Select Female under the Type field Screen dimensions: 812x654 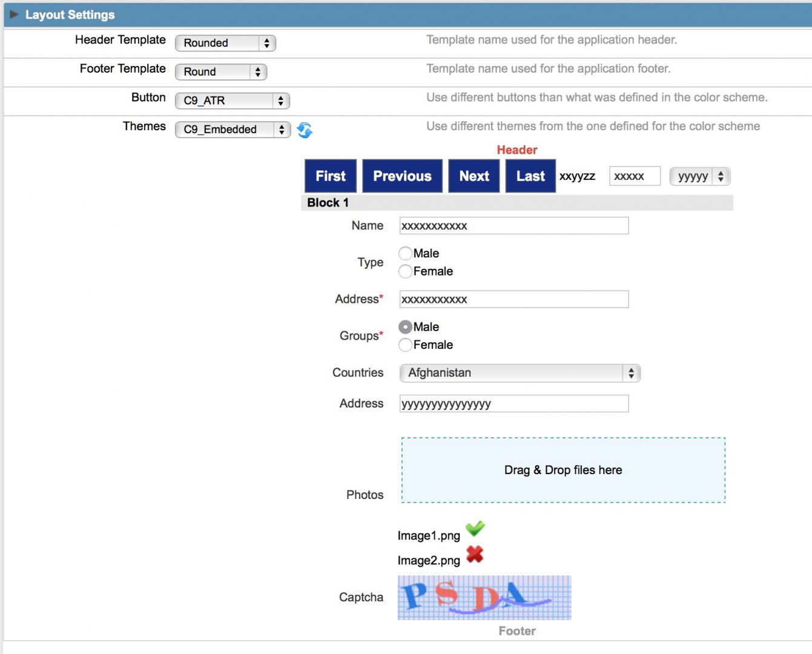pyautogui.click(x=404, y=271)
